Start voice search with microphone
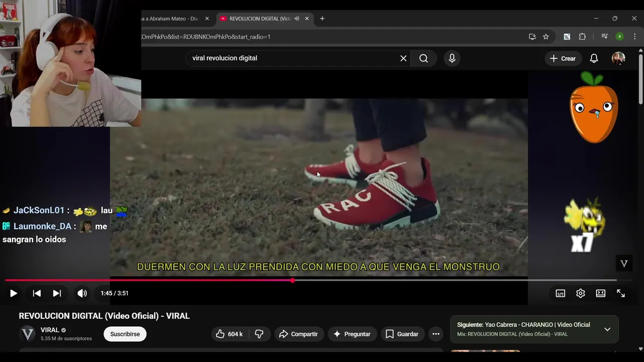644x362 pixels. click(x=452, y=58)
